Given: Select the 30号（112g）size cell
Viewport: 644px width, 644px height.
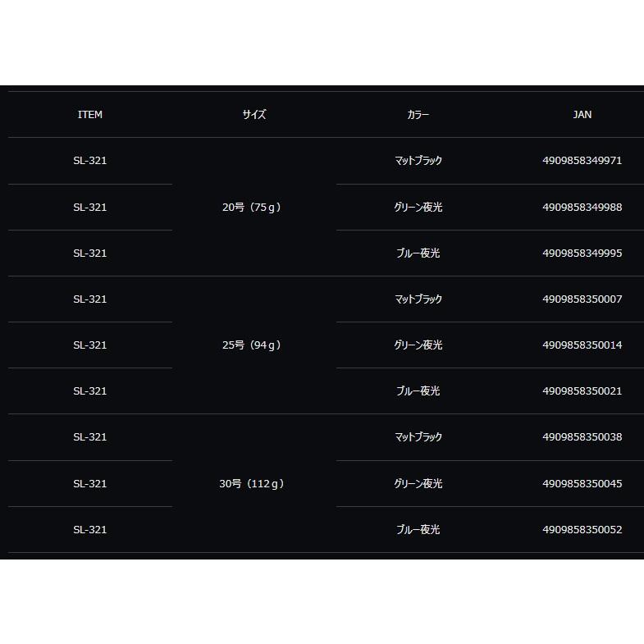Looking at the screenshot, I should pyautogui.click(x=252, y=484).
